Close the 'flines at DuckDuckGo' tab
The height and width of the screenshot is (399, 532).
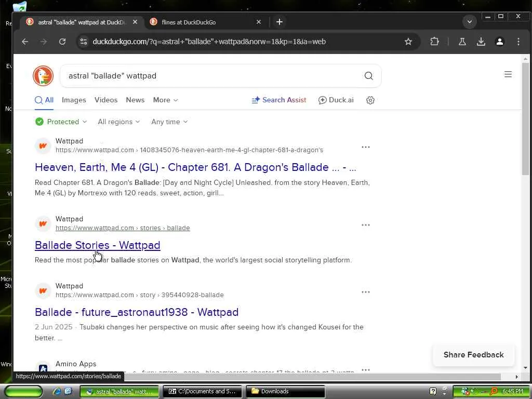point(259,22)
